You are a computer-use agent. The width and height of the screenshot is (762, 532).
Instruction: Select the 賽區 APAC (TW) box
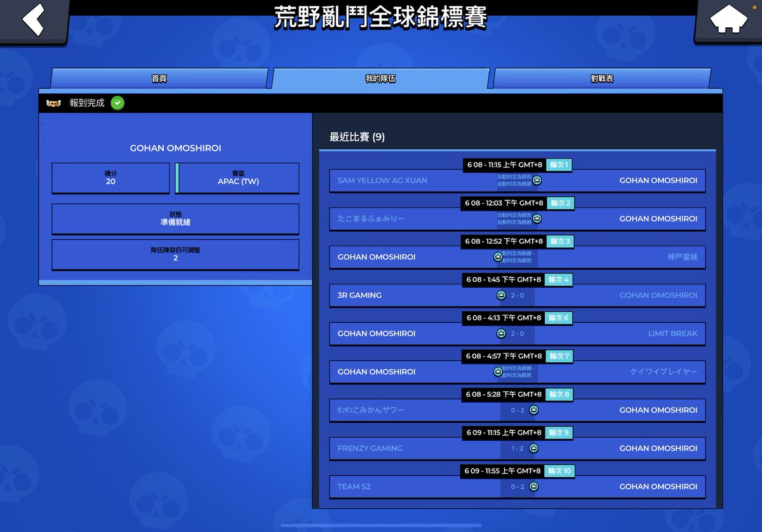[x=237, y=178]
